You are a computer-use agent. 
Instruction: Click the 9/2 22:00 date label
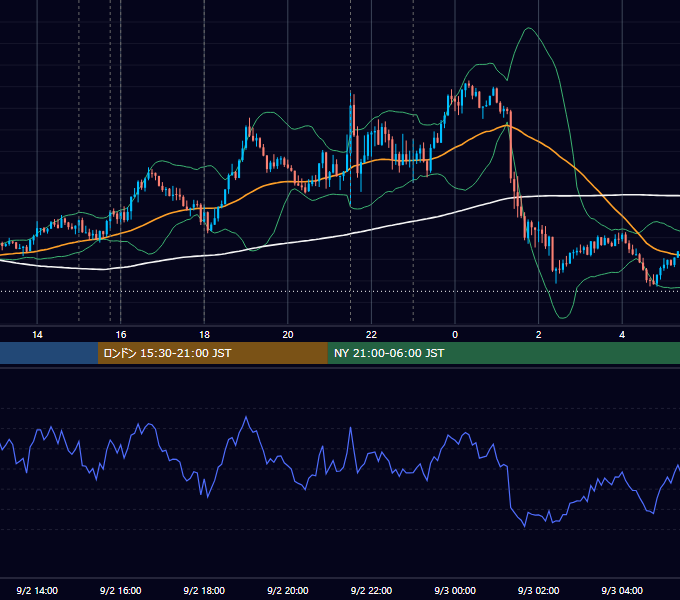click(x=371, y=591)
